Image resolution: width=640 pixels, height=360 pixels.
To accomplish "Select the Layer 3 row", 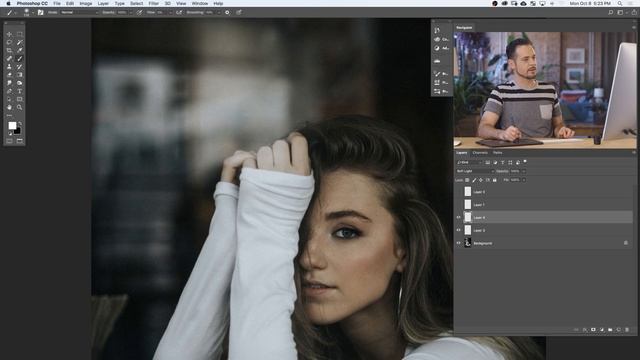I will [x=543, y=230].
